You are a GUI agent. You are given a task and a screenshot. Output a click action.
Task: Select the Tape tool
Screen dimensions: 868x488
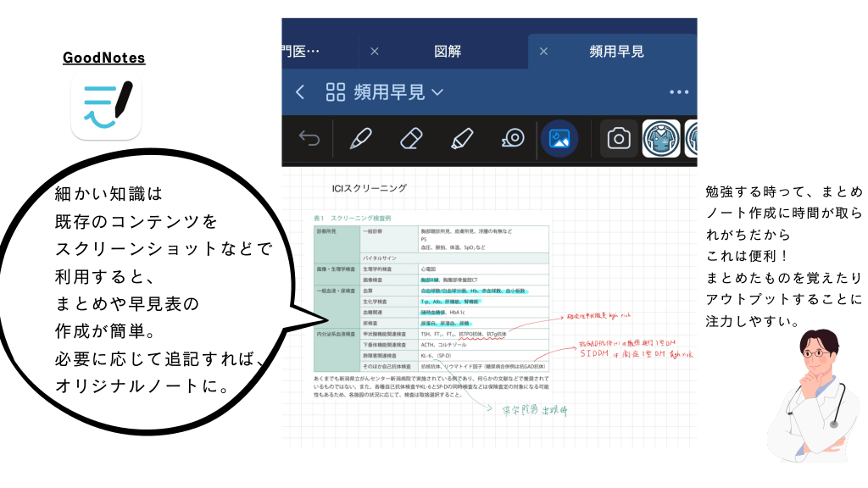pos(512,139)
